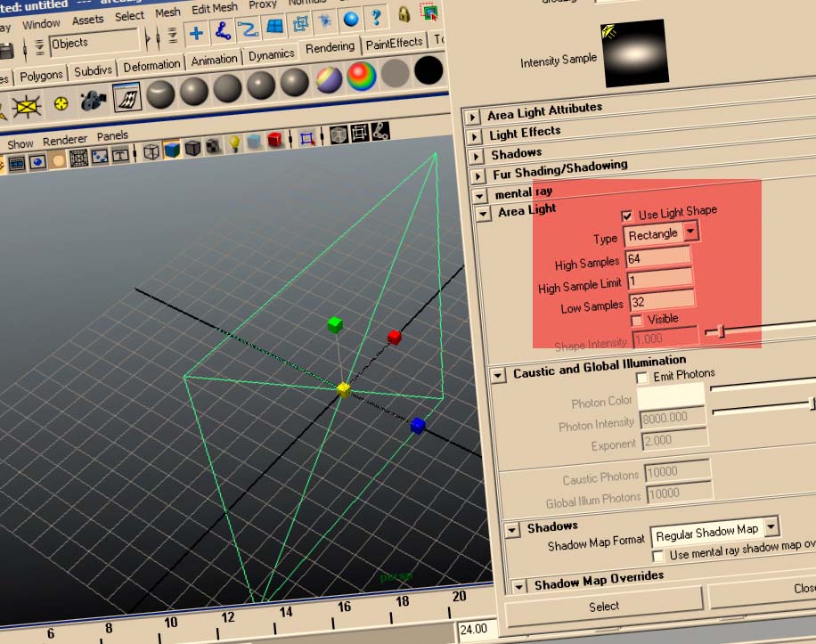Click the Shape Intensity slider handle
The height and width of the screenshot is (644, 816).
pos(722,330)
